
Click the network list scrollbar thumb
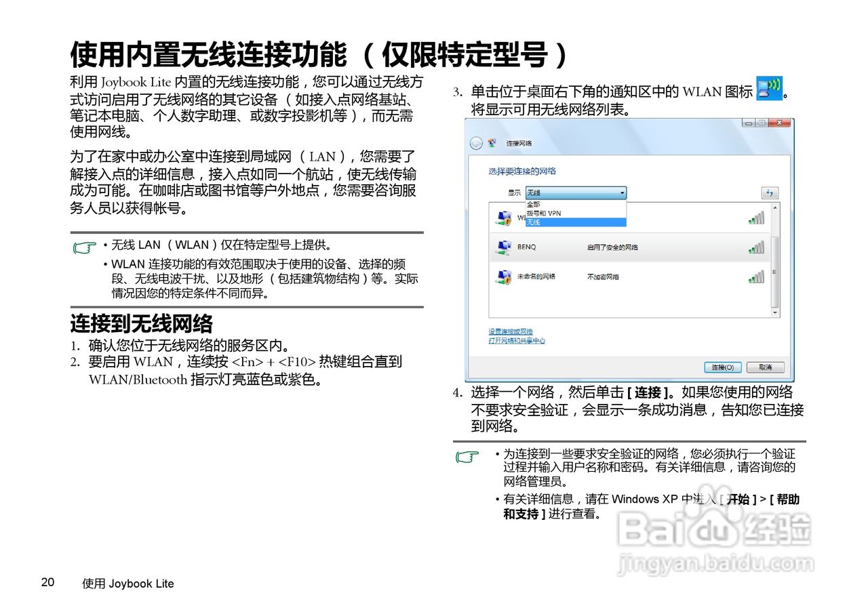tap(776, 270)
